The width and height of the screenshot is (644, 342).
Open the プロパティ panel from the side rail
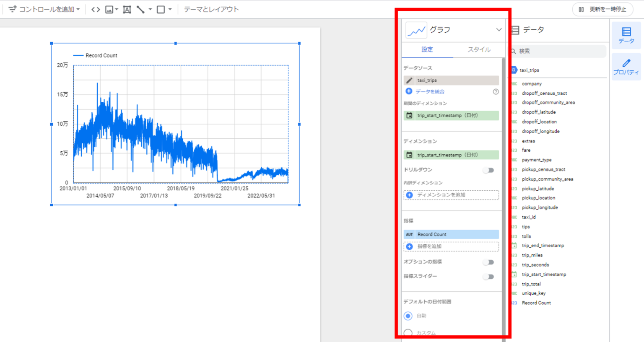[626, 67]
